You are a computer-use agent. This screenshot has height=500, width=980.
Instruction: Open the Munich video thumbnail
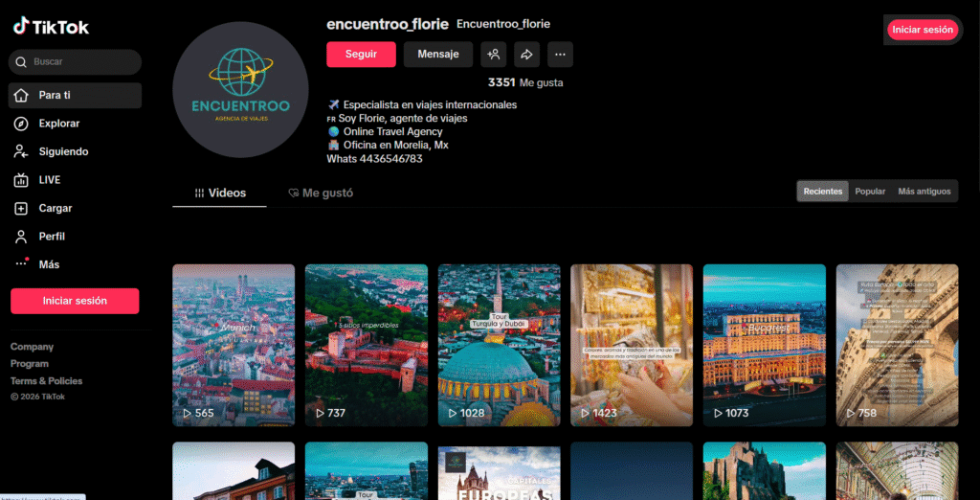click(x=234, y=345)
